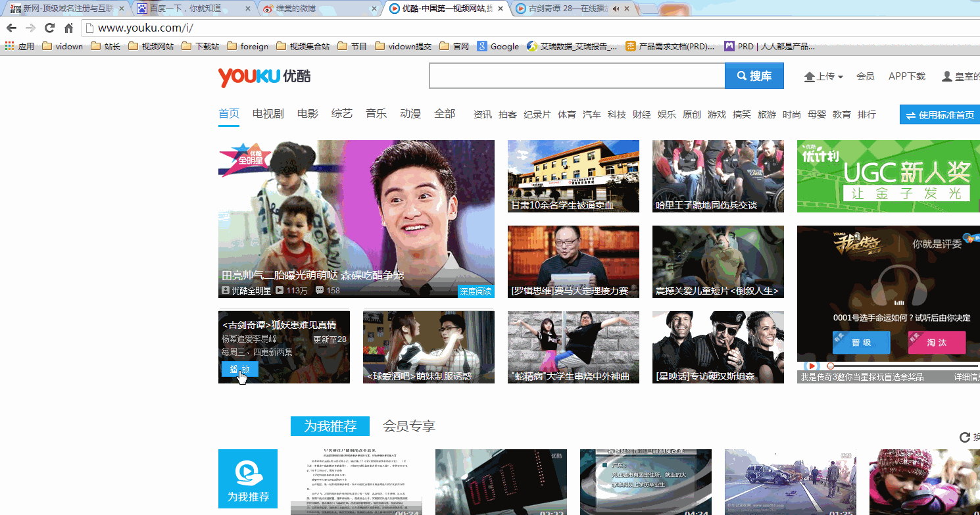Click the 使用标准首页 toggle button

939,114
